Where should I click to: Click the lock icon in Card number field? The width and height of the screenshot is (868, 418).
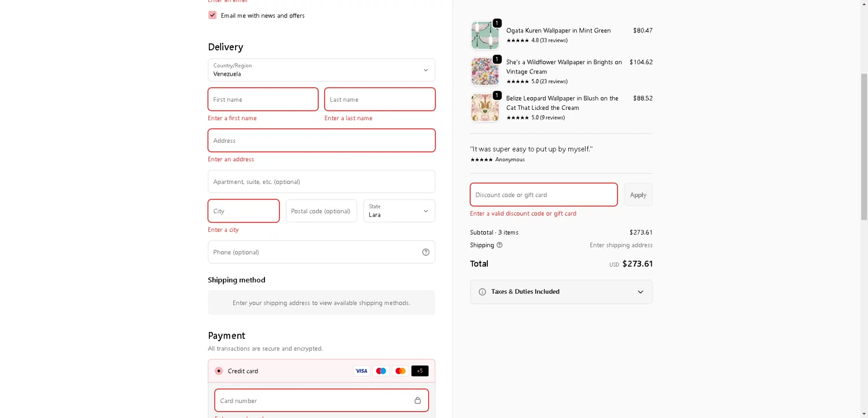tap(418, 401)
